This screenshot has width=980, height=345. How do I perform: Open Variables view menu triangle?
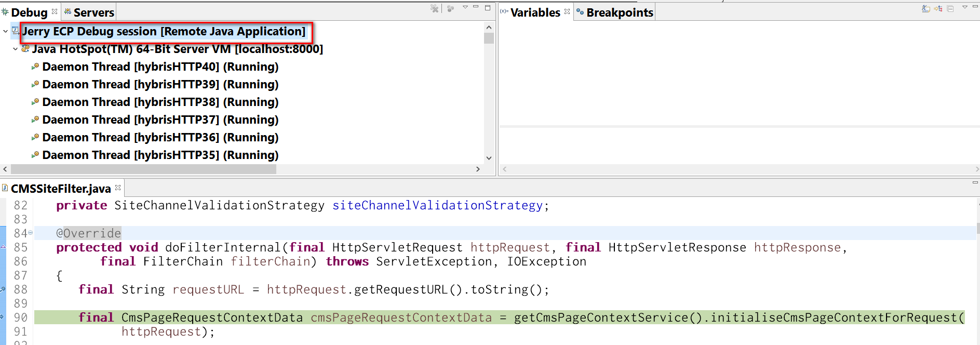(x=965, y=7)
